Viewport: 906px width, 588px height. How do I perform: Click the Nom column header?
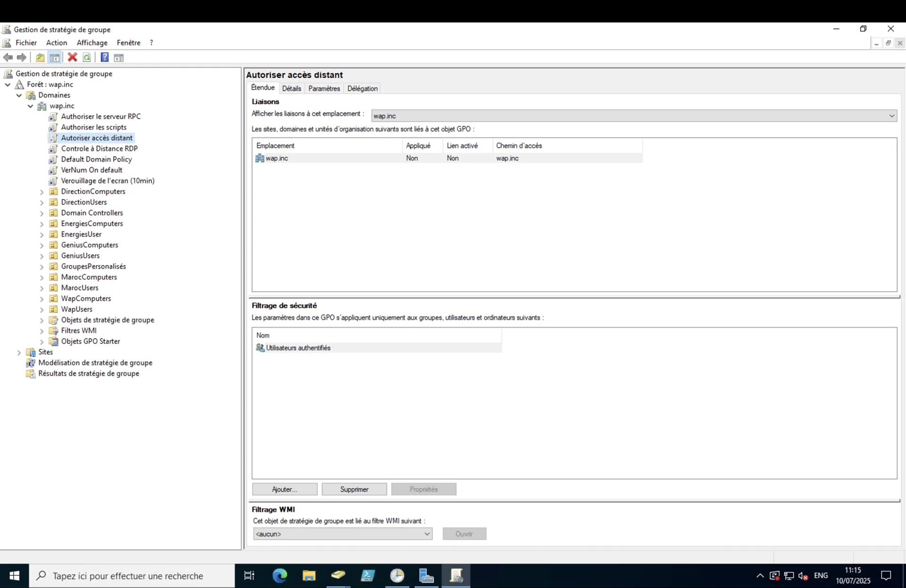pos(377,336)
